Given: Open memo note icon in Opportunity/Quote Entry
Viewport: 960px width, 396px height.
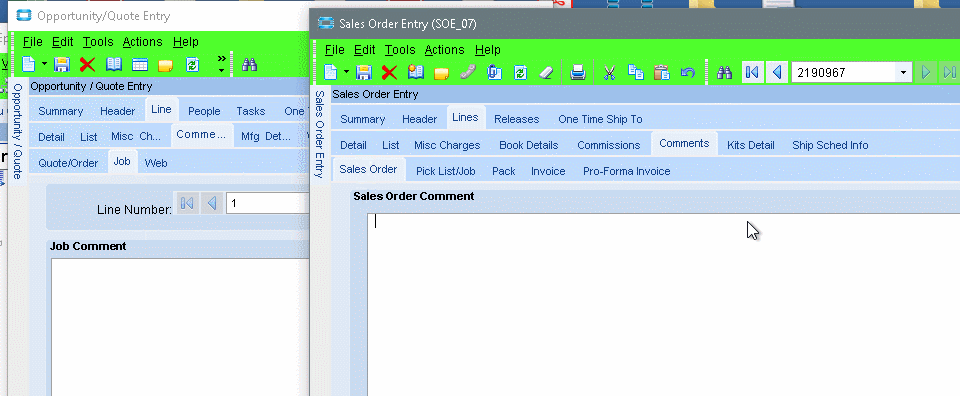Looking at the screenshot, I should (x=166, y=65).
